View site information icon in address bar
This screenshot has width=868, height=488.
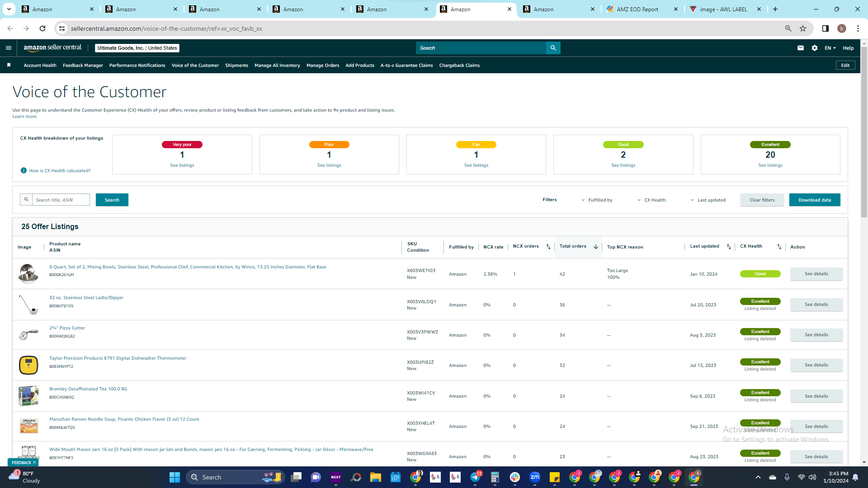click(62, 28)
